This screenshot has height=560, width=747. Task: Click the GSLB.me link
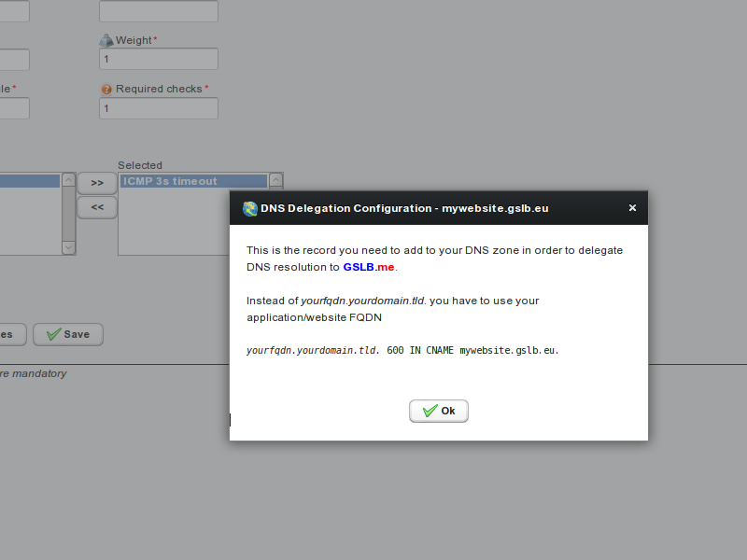(369, 267)
